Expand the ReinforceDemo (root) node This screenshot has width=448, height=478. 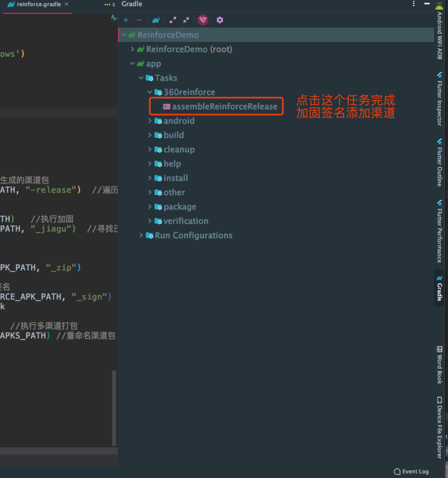click(x=132, y=49)
